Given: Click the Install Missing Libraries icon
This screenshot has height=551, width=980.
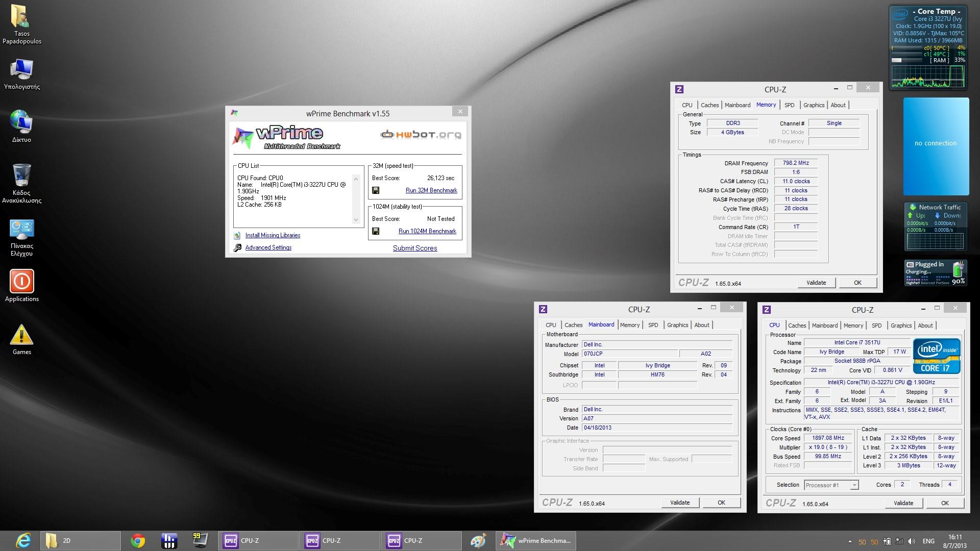Looking at the screenshot, I should pos(237,236).
